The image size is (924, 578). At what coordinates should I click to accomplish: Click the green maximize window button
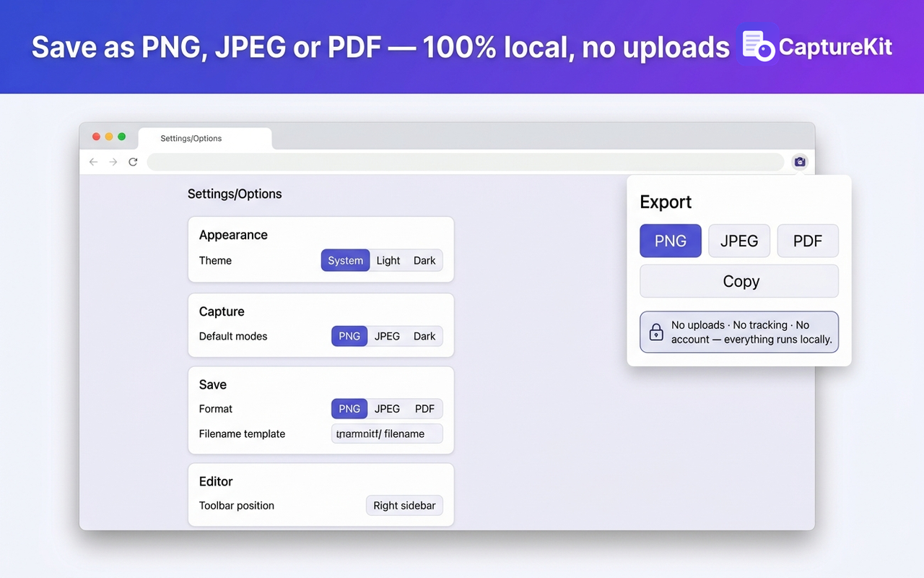[x=122, y=137]
